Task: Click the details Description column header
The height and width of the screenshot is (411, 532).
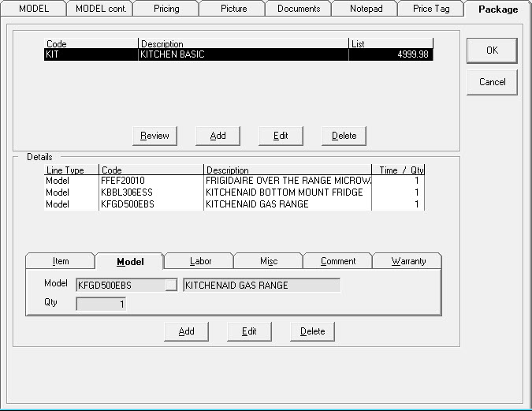Action: (288, 170)
